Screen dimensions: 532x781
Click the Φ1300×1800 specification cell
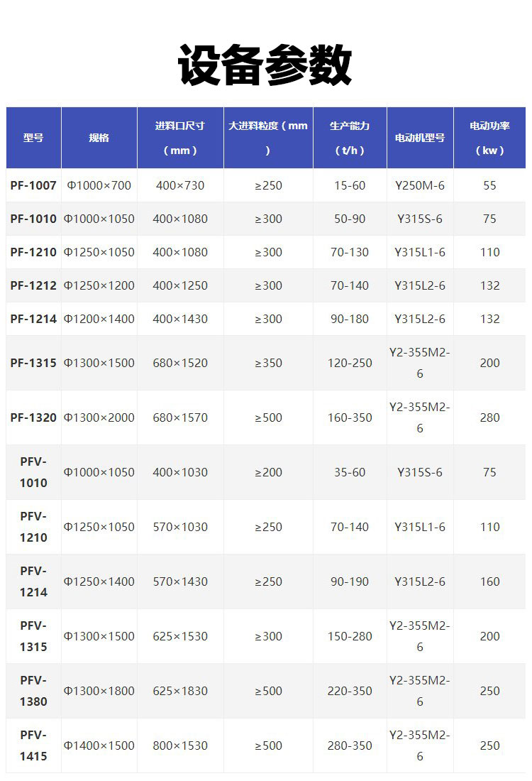pos(99,691)
